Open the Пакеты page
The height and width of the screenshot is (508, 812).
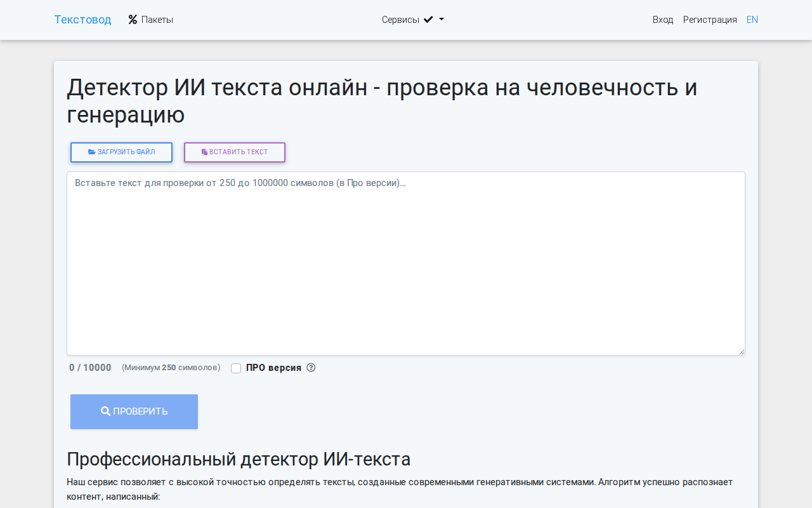click(x=150, y=20)
